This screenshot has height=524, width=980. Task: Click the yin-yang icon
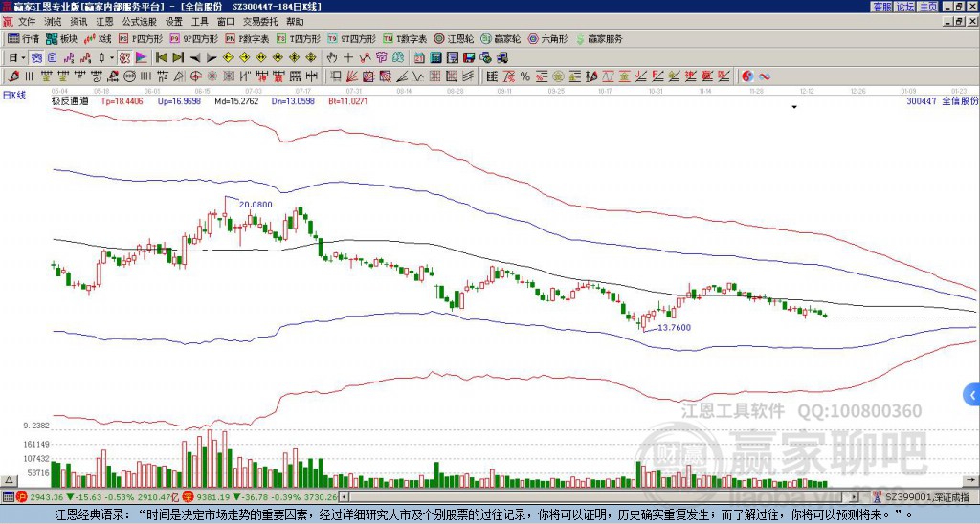pyautogui.click(x=747, y=76)
